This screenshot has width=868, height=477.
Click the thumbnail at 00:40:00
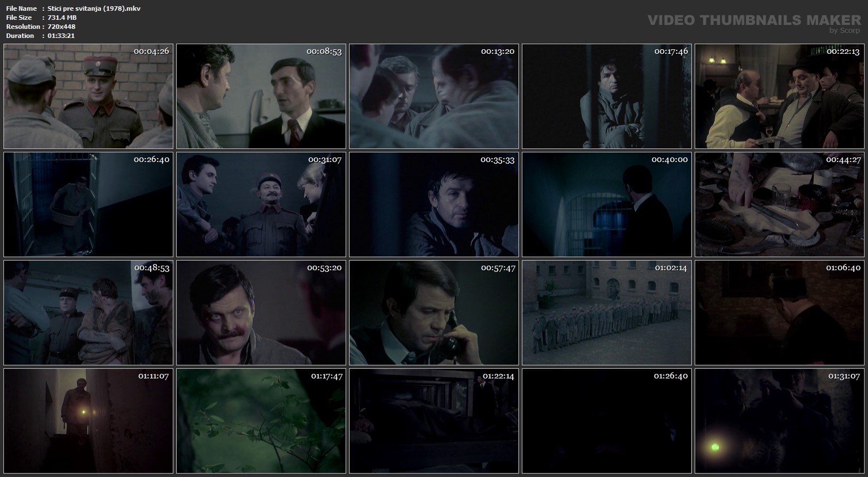point(607,205)
